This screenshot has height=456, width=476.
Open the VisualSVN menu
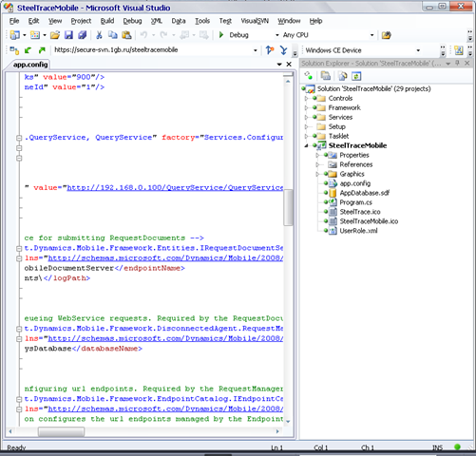point(255,21)
